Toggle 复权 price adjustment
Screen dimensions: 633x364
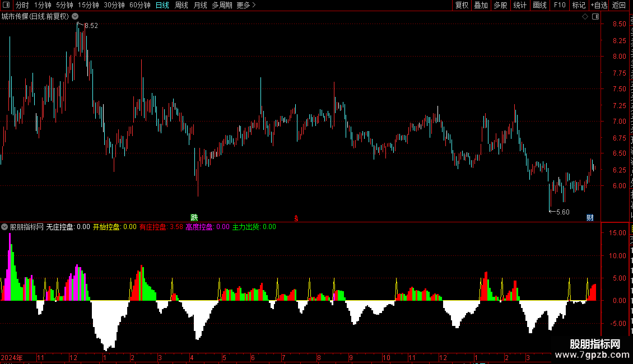(x=462, y=5)
